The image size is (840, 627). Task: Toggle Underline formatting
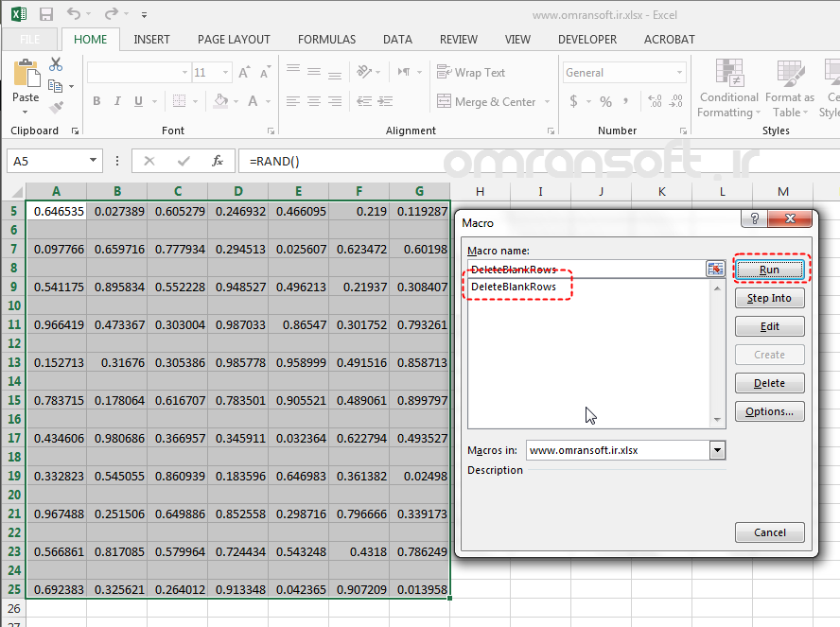138,101
